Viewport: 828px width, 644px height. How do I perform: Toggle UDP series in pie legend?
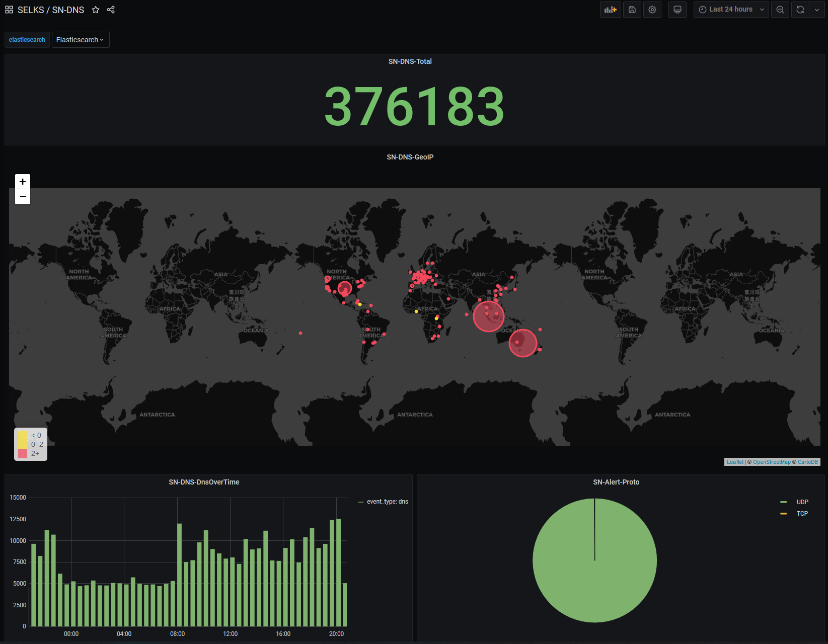click(x=802, y=502)
